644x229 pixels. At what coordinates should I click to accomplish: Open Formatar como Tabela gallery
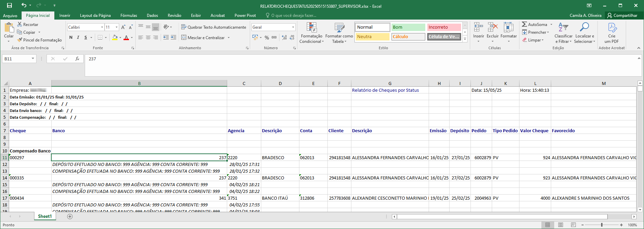point(339,33)
